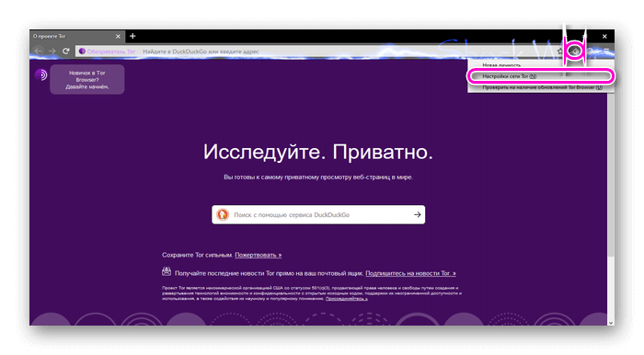The image size is (644, 355).
Task: Click the DuckDuckGo logo in search box
Action: 223,214
